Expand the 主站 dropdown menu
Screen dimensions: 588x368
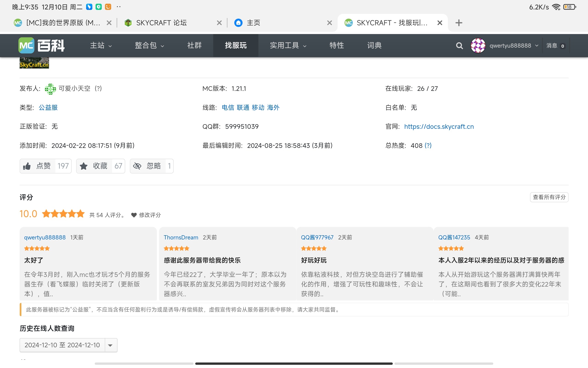pos(101,46)
